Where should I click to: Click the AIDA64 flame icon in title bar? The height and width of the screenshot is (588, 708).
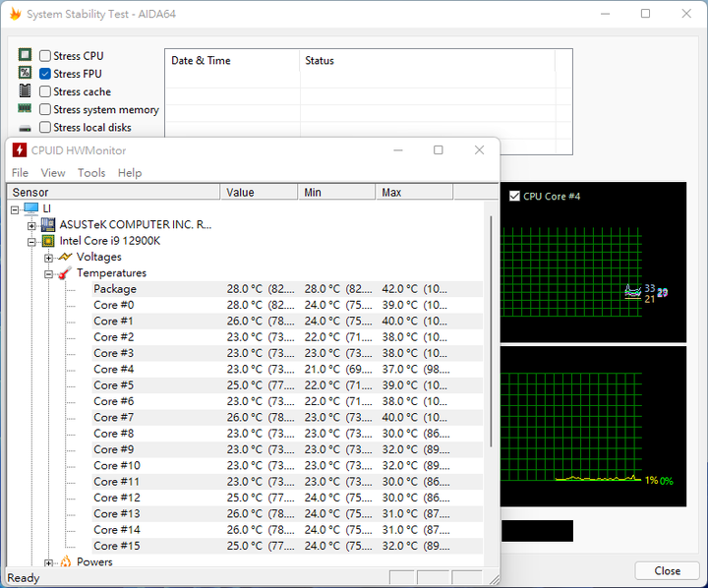[16, 14]
